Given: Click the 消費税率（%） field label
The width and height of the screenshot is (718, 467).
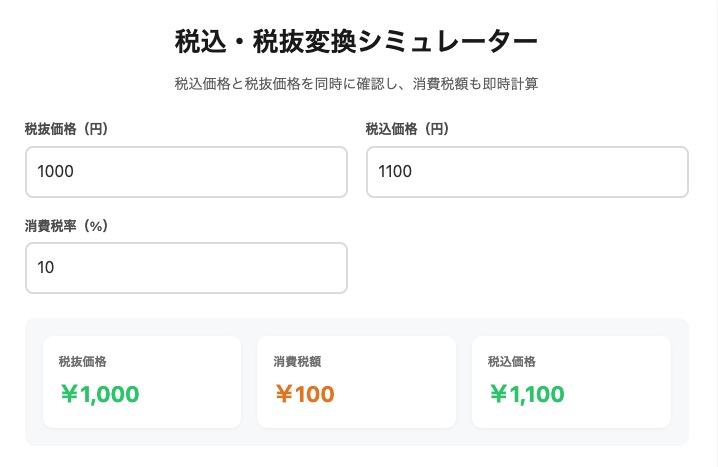Looking at the screenshot, I should click(x=66, y=225).
